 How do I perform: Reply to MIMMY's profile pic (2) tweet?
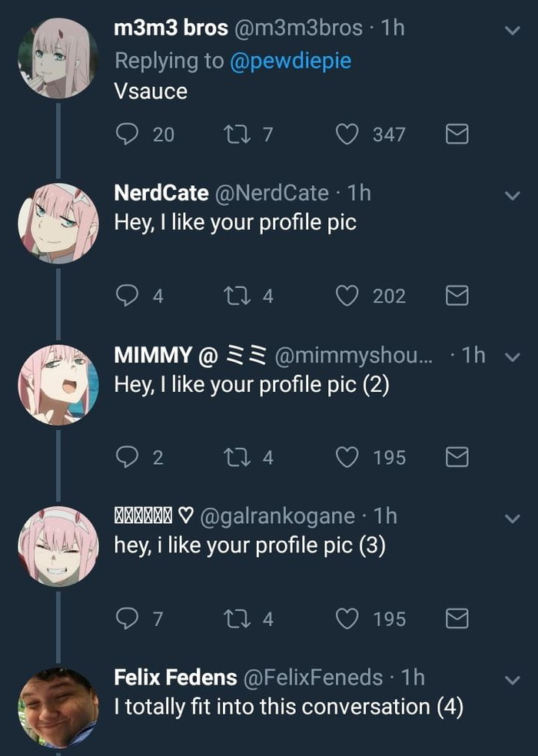(x=126, y=457)
